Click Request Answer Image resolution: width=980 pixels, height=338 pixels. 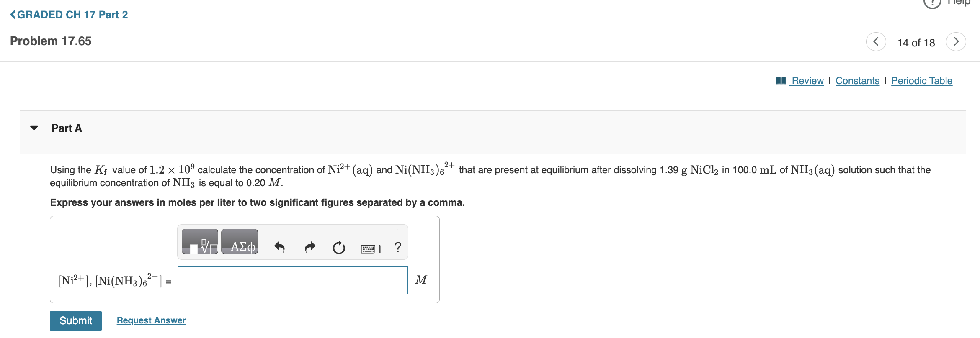pyautogui.click(x=151, y=320)
